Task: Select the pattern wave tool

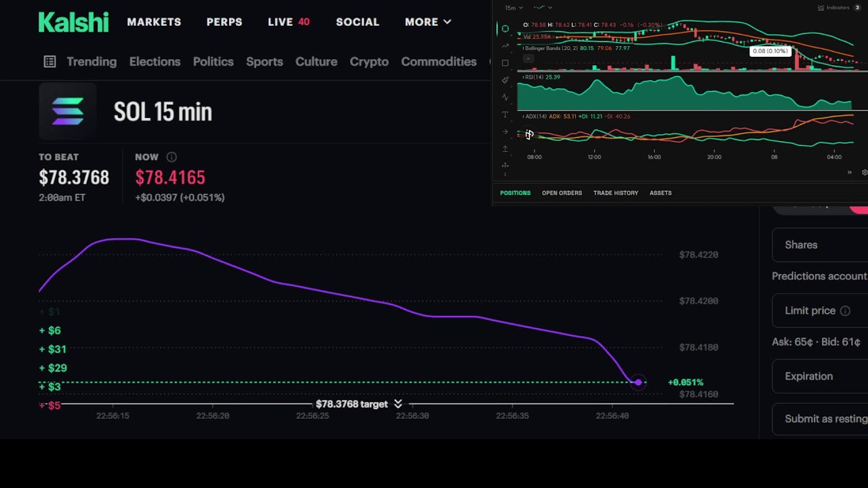Action: pos(505,98)
